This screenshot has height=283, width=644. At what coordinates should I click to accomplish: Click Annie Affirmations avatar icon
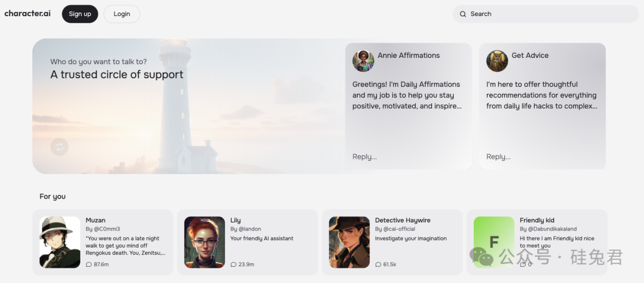363,61
